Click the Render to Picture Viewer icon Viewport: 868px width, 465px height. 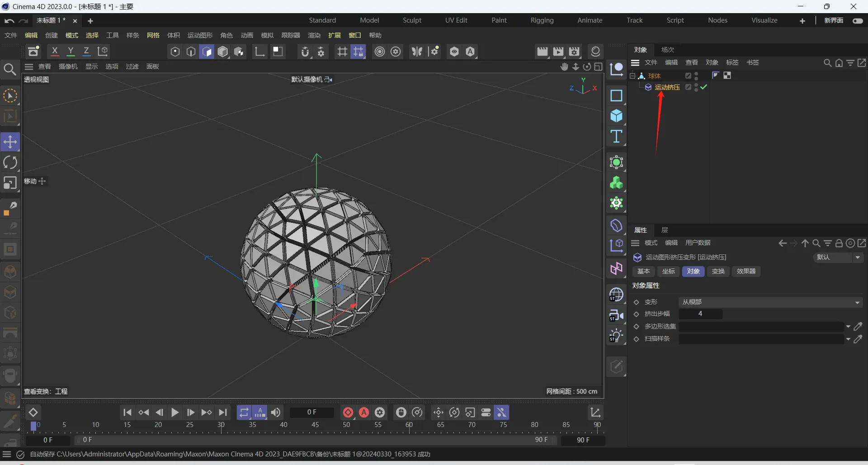(558, 52)
